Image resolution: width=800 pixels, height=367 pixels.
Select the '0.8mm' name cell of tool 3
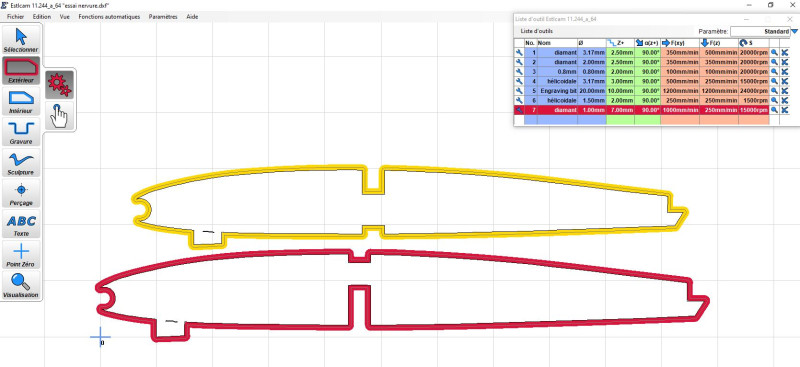point(557,71)
